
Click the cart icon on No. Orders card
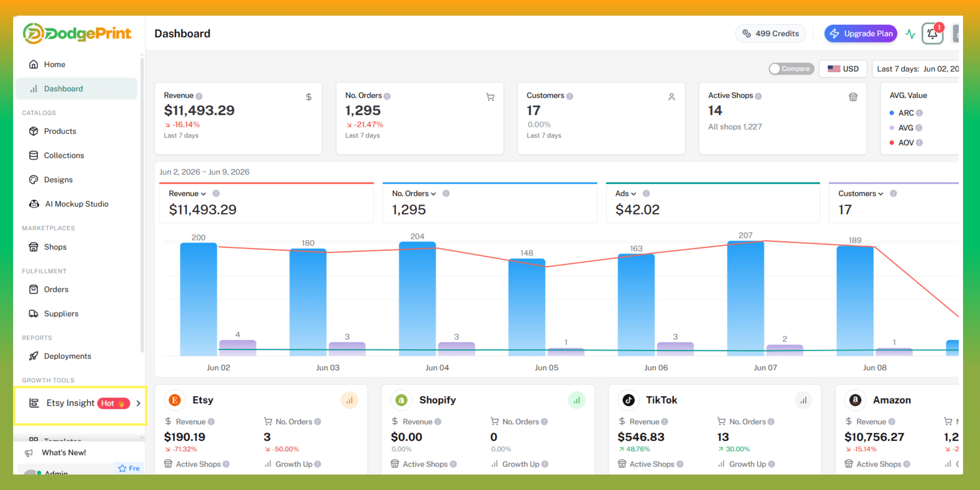coord(490,97)
